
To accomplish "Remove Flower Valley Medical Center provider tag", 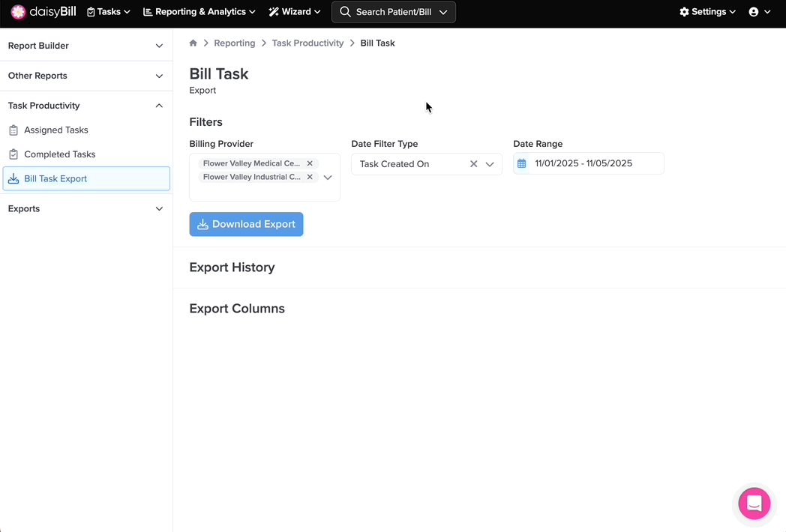I will coord(310,163).
